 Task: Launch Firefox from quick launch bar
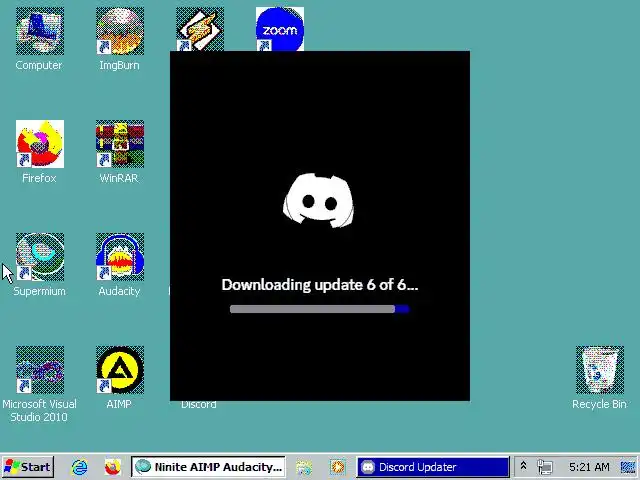112,467
